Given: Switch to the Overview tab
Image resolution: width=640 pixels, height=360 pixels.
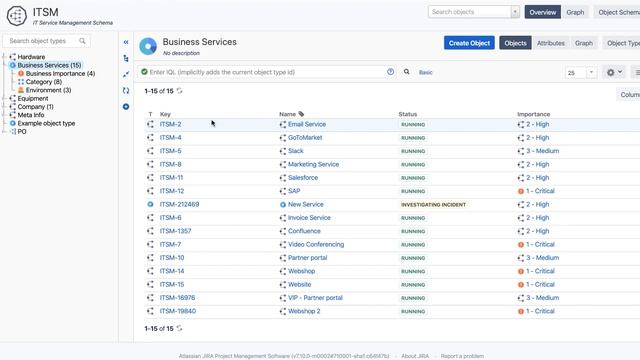Looking at the screenshot, I should (x=542, y=12).
